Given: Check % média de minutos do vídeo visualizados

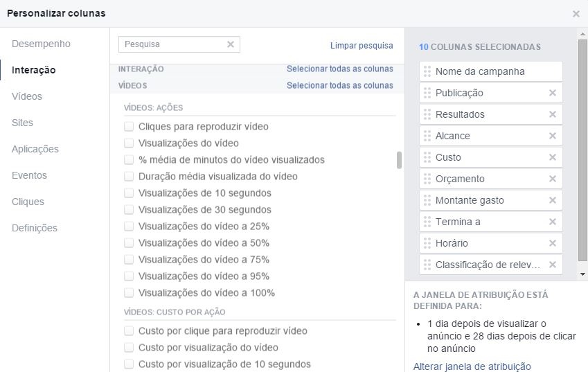Looking at the screenshot, I should 129,159.
